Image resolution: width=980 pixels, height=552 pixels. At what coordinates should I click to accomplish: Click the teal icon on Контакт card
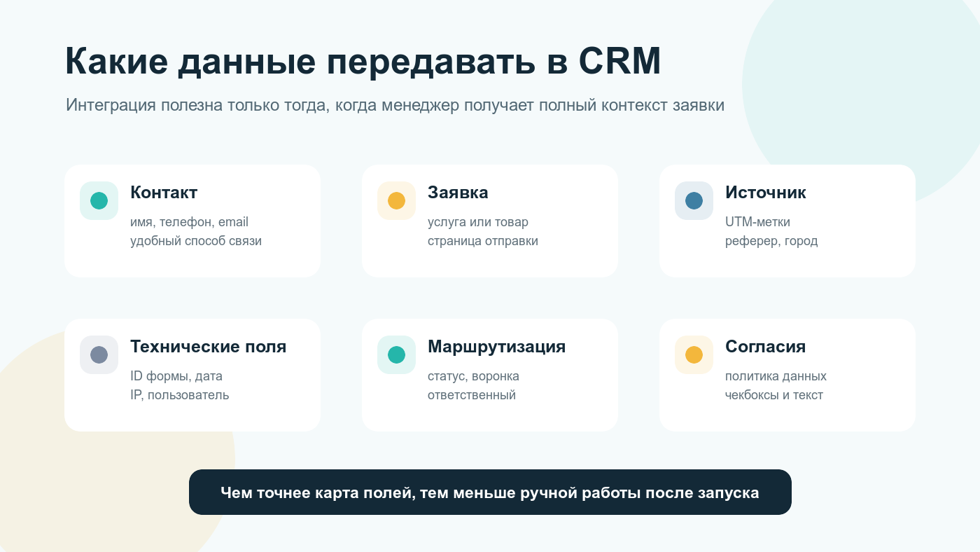click(x=99, y=201)
